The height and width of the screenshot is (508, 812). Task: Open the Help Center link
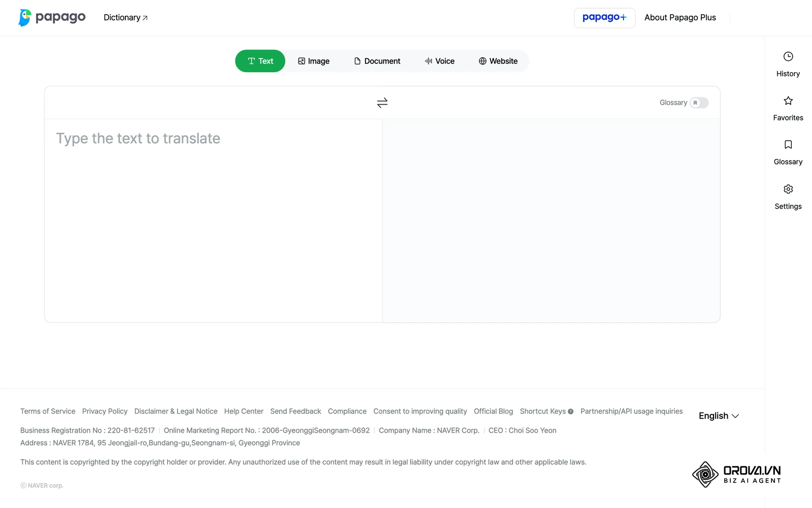[x=244, y=411]
